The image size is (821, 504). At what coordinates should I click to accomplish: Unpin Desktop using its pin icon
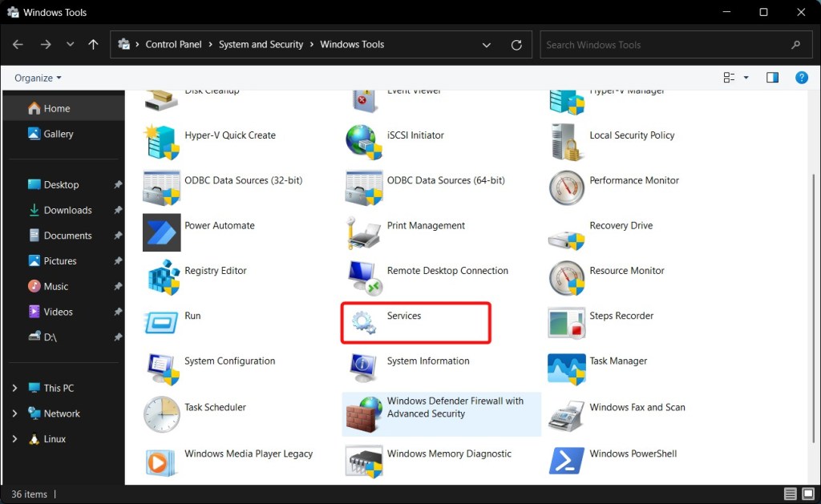coord(118,185)
